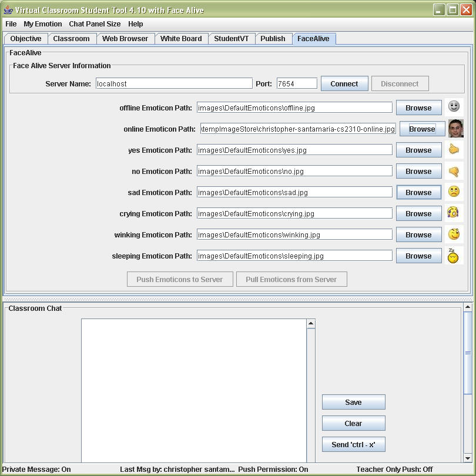Switch to the Web Browser tab
Image resolution: width=476 pixels, height=476 pixels.
tap(125, 39)
